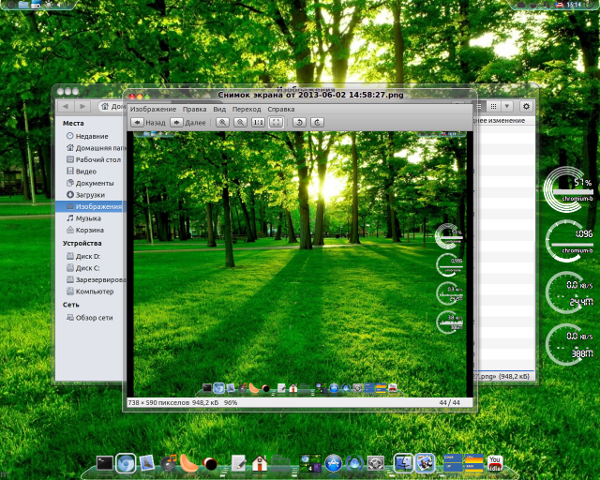The width and height of the screenshot is (600, 480).
Task: Show image at normal 1:1 size
Action: pos(258,122)
